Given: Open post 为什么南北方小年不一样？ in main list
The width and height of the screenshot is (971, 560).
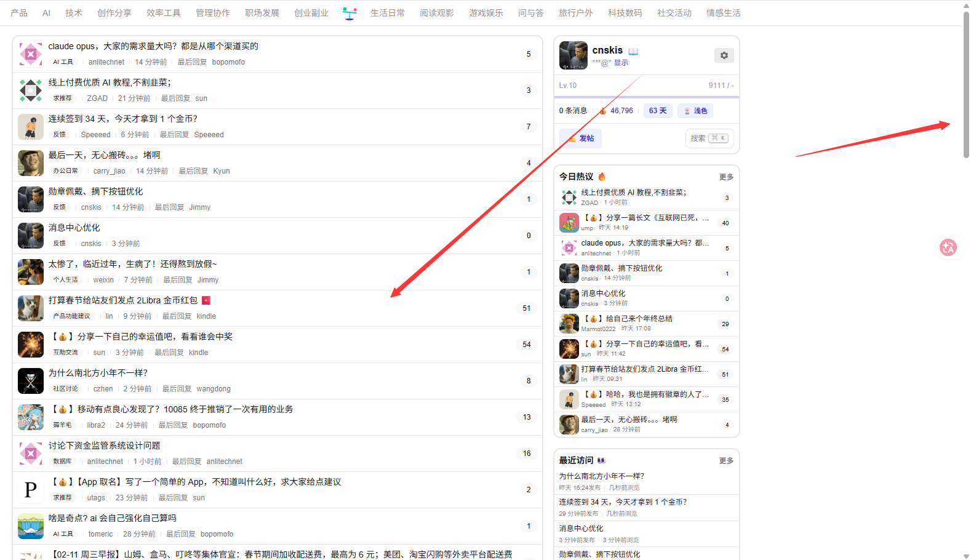Looking at the screenshot, I should point(98,373).
